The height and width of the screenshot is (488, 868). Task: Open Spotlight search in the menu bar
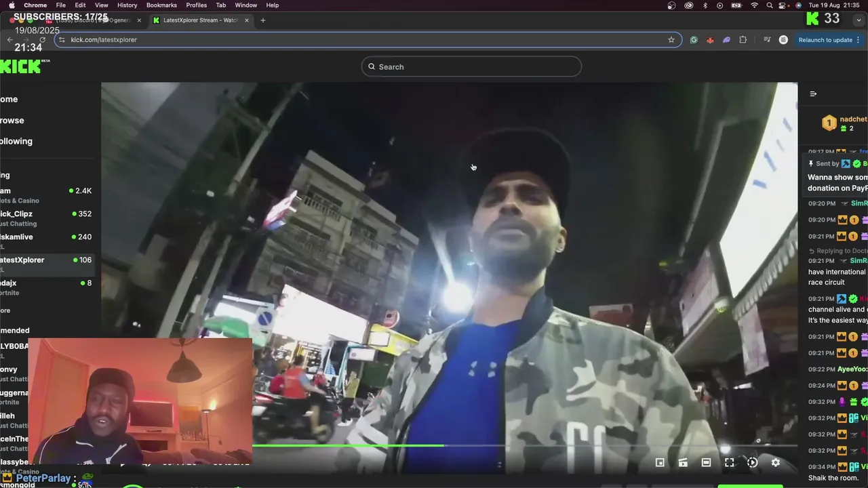tap(770, 5)
